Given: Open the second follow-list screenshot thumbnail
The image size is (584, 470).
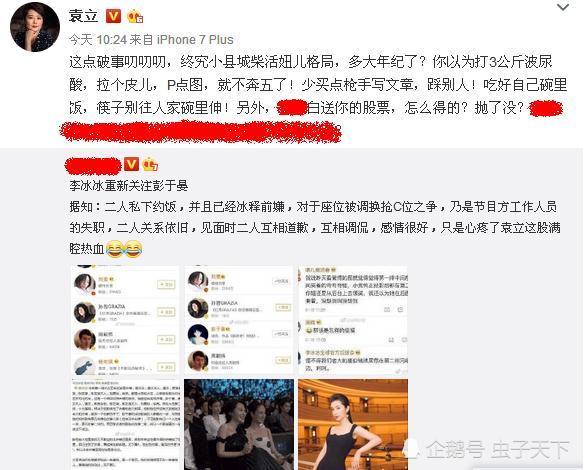Looking at the screenshot, I should (x=239, y=320).
